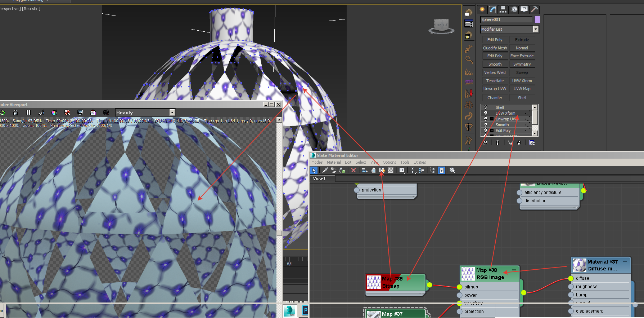644x318 pixels.
Task: Click the Quadify Mesh modifier button
Action: coord(495,48)
